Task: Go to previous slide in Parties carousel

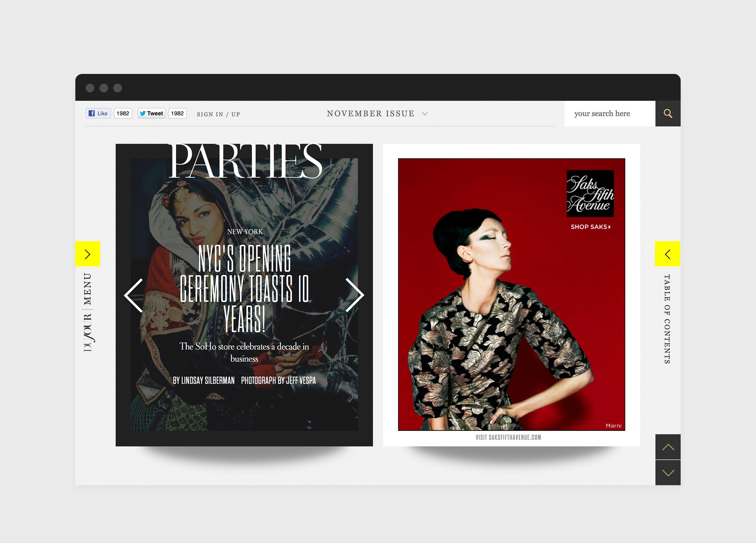Action: [x=134, y=295]
